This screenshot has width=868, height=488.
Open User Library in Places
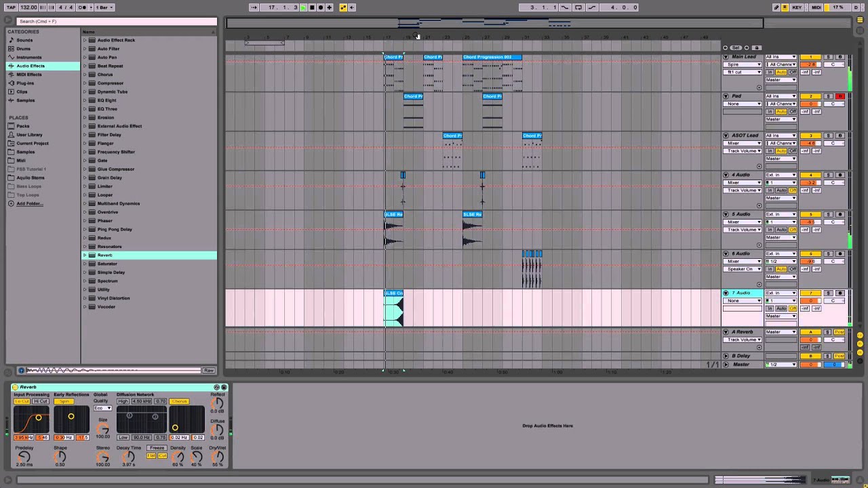coord(29,135)
